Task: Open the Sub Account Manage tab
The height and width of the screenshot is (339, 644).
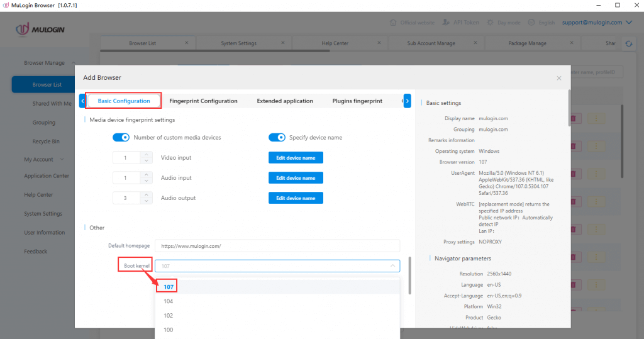Action: click(431, 43)
